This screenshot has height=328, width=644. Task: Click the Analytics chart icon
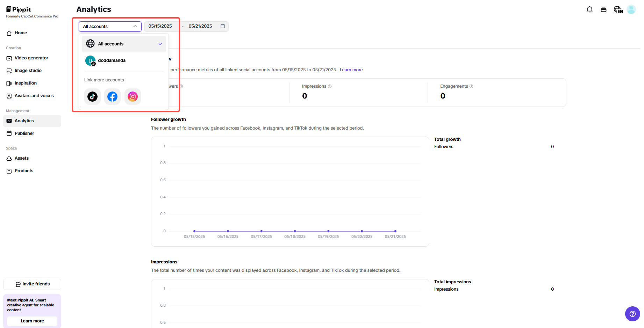[x=9, y=121]
